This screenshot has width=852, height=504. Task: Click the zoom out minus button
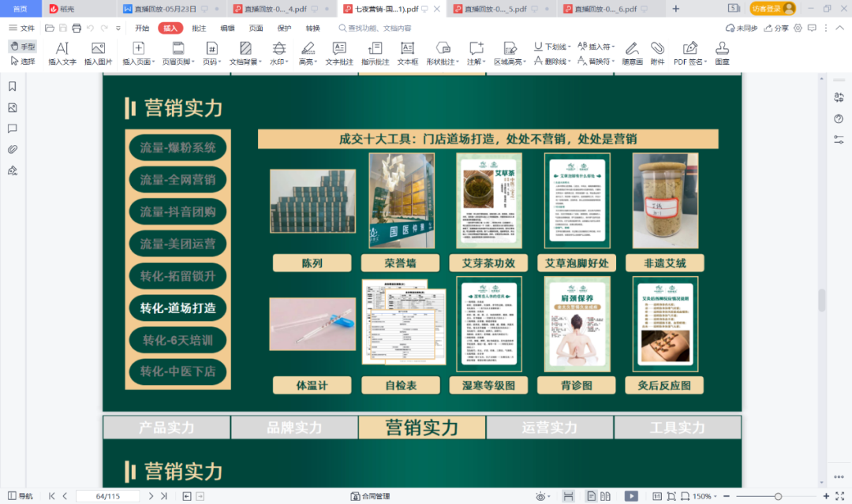tap(727, 496)
